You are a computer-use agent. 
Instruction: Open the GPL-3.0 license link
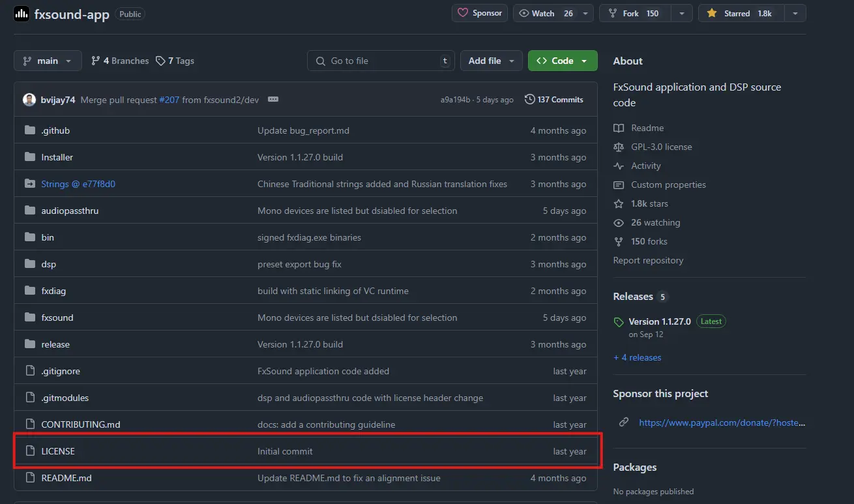point(662,147)
